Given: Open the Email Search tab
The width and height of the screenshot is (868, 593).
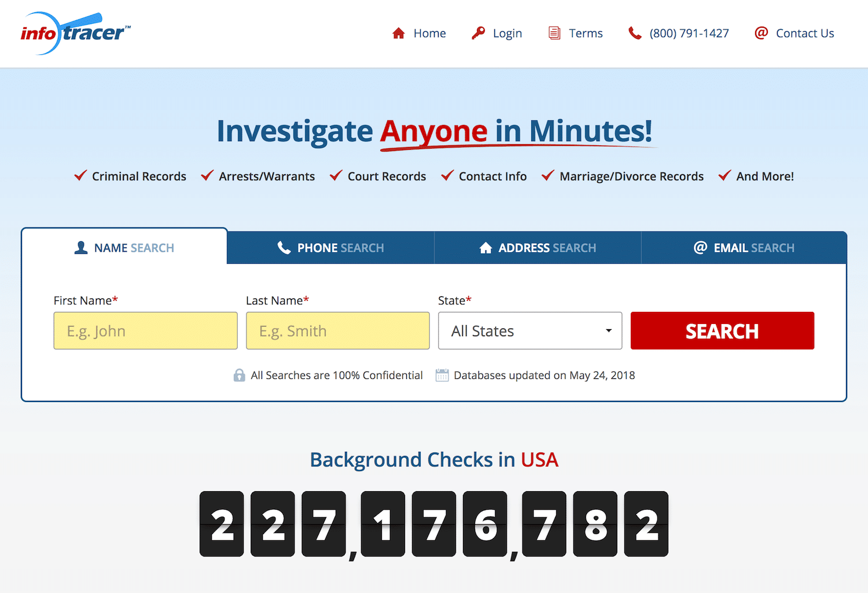Looking at the screenshot, I should tap(744, 247).
